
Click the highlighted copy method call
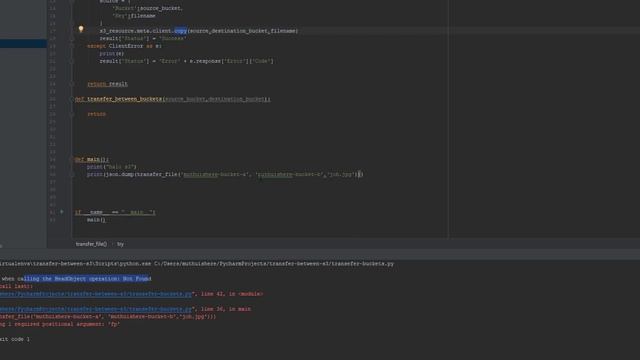(x=180, y=31)
